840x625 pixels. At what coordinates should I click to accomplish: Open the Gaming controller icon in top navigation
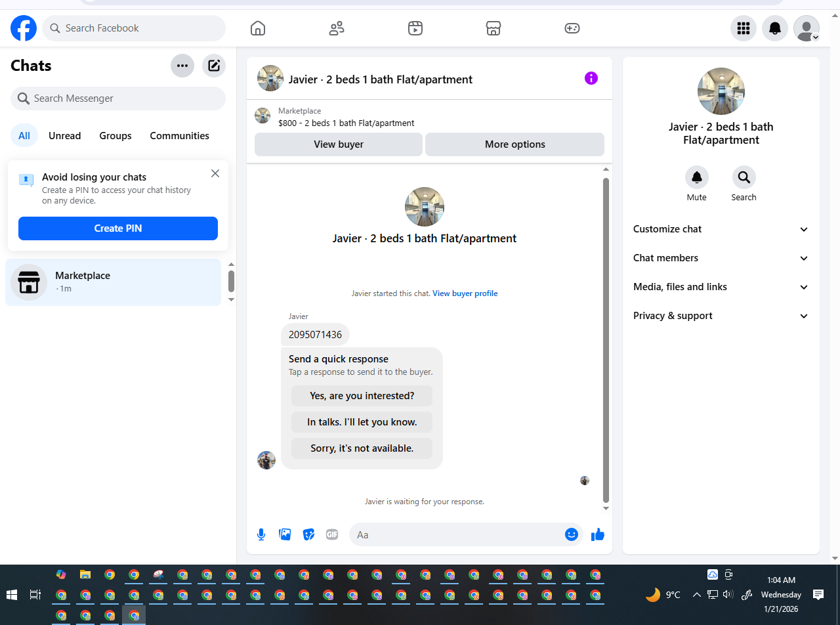pos(572,28)
